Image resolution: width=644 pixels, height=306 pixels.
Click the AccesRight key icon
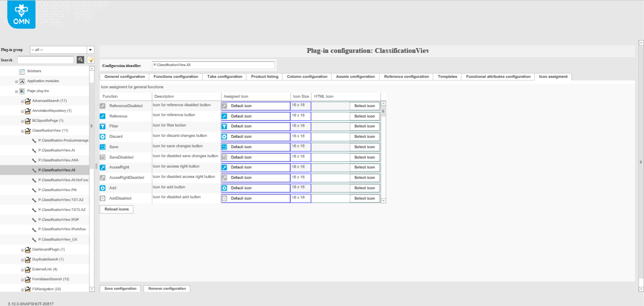(x=102, y=167)
